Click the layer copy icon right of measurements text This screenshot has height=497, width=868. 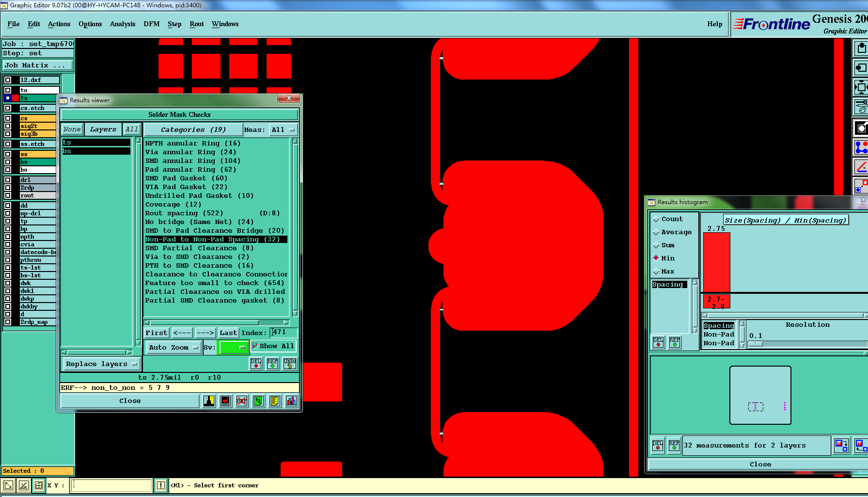(x=841, y=445)
